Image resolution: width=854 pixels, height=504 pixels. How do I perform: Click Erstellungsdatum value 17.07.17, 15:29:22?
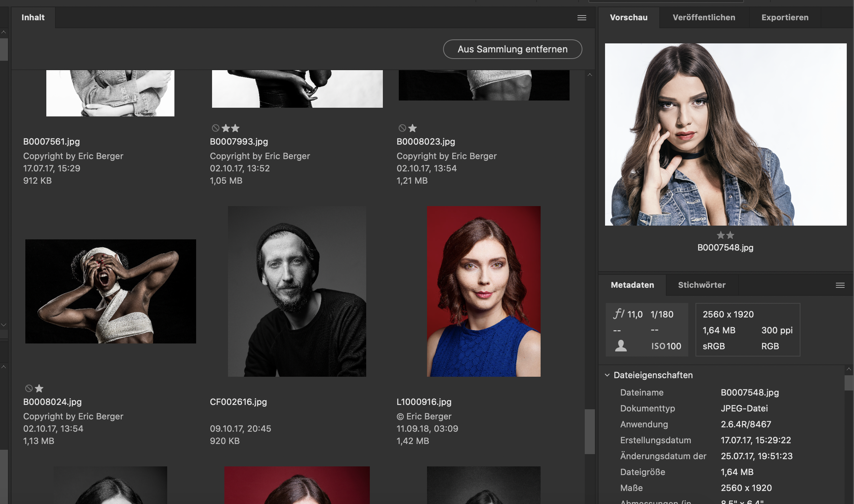(756, 440)
